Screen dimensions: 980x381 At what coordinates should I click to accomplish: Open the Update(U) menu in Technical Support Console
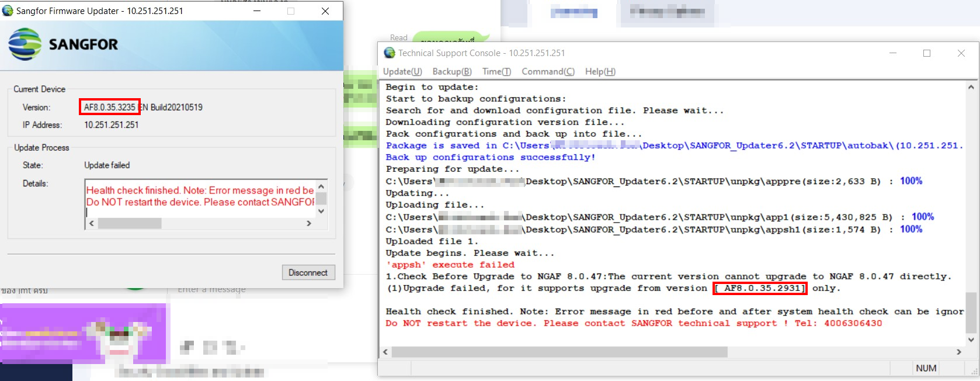click(402, 71)
